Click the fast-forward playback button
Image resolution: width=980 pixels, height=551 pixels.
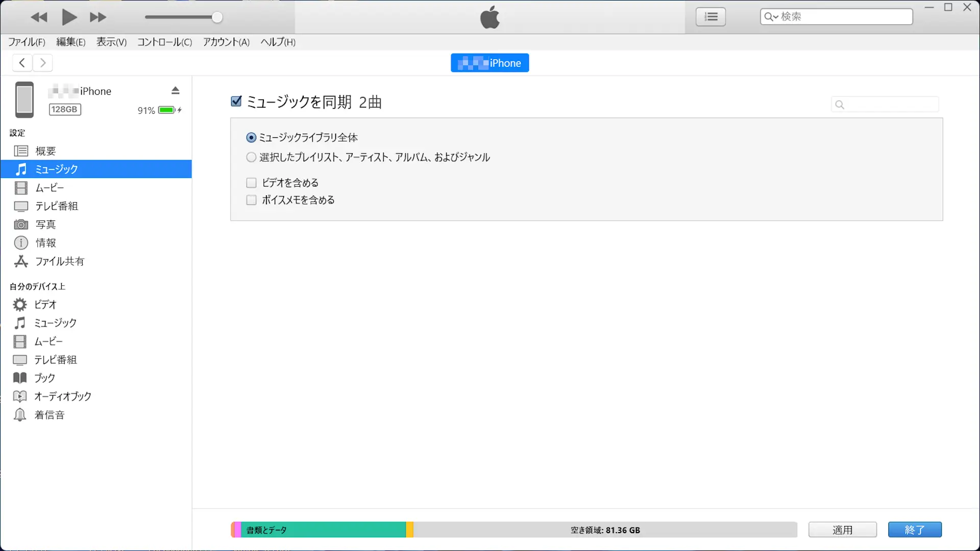98,17
